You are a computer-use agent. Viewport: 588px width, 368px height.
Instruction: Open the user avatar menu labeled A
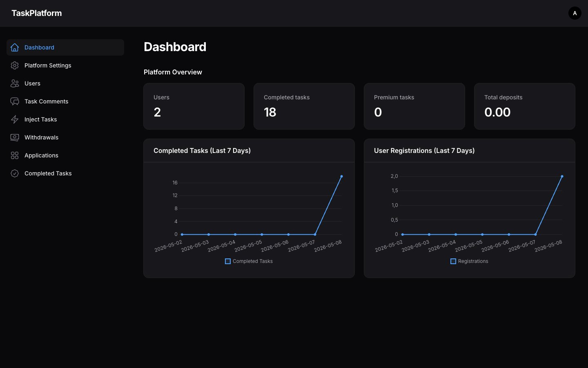[x=575, y=13]
